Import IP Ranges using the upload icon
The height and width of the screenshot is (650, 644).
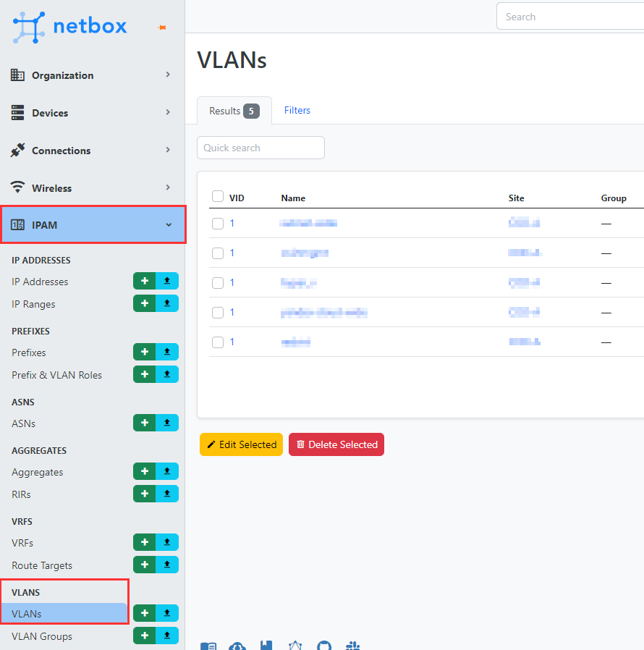pos(167,303)
